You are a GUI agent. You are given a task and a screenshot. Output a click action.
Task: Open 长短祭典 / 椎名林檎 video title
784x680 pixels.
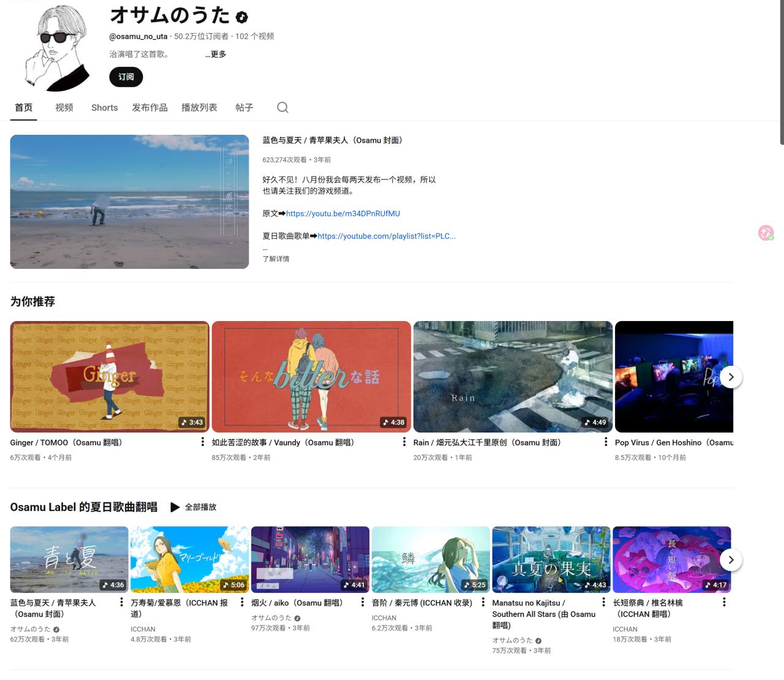point(648,608)
